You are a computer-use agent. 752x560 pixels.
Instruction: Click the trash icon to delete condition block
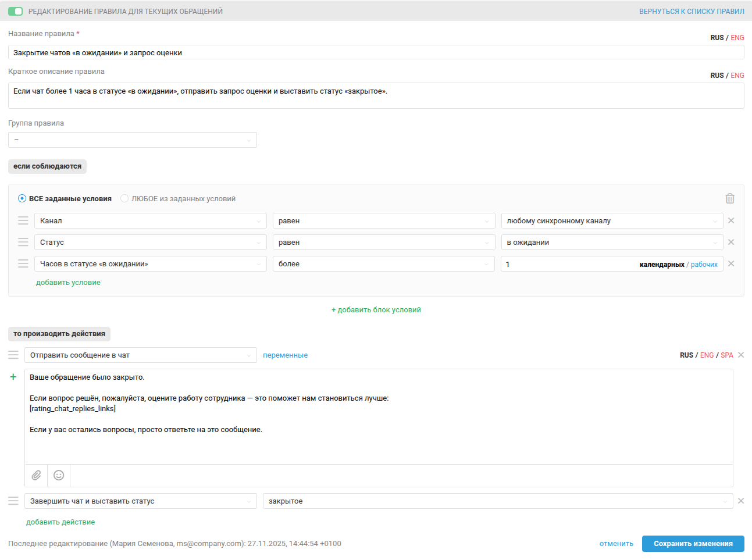(729, 198)
